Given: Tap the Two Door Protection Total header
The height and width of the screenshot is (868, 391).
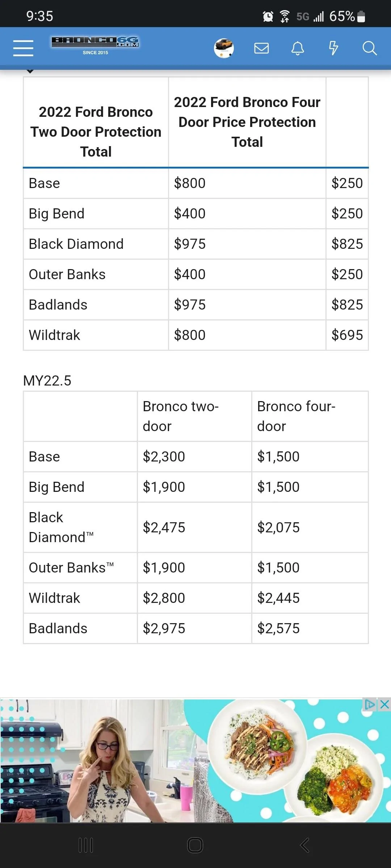Looking at the screenshot, I should (x=96, y=132).
